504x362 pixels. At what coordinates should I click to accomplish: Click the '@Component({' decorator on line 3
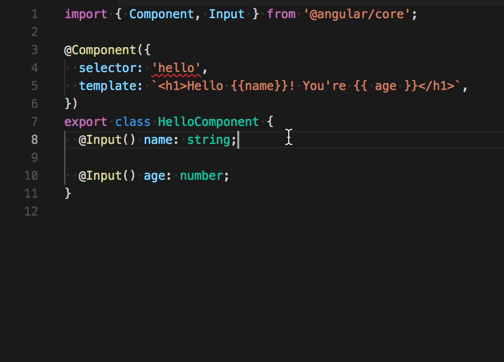pyautogui.click(x=107, y=50)
